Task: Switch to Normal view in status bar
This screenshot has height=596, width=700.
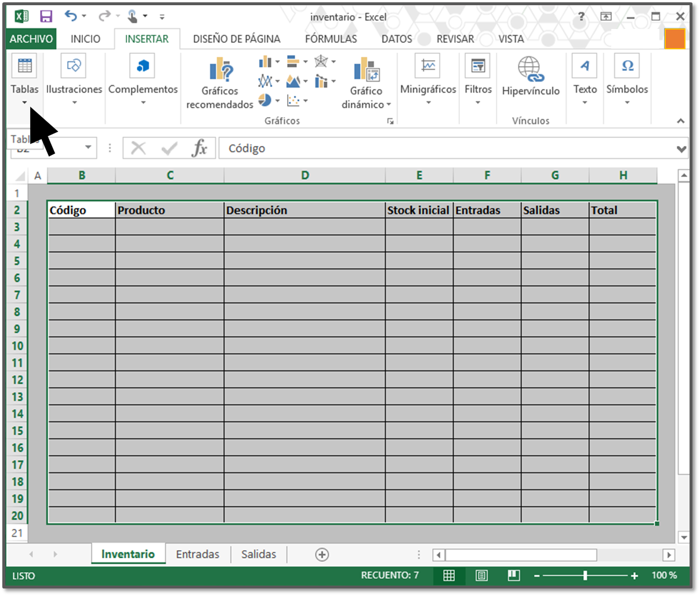Action: (x=449, y=576)
